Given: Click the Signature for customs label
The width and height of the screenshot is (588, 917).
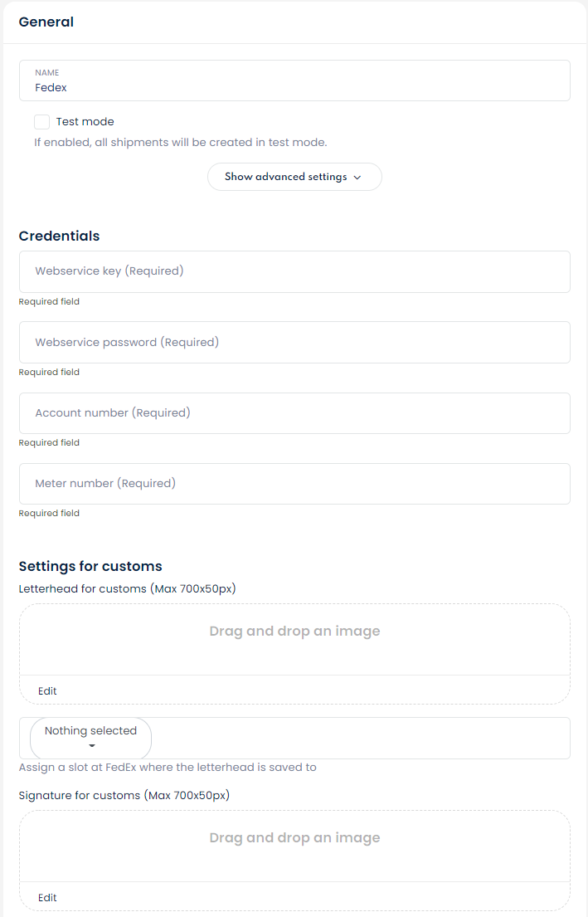Looking at the screenshot, I should [x=124, y=795].
